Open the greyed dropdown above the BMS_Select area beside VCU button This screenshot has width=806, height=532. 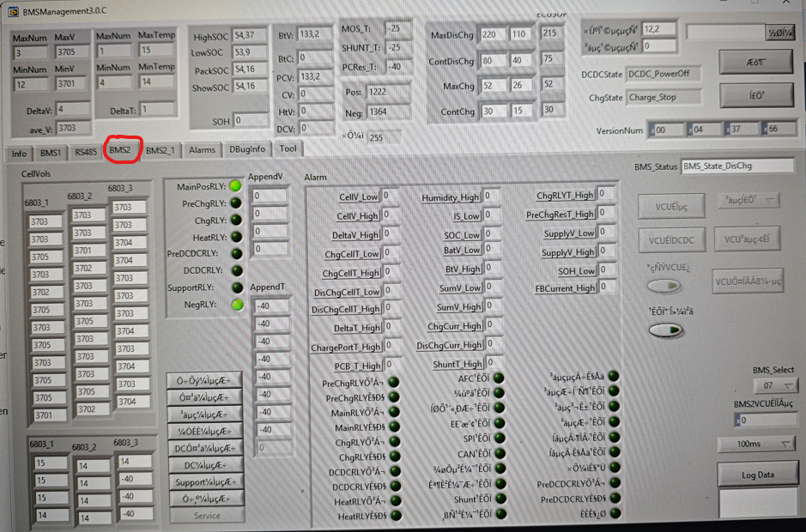coord(748,201)
